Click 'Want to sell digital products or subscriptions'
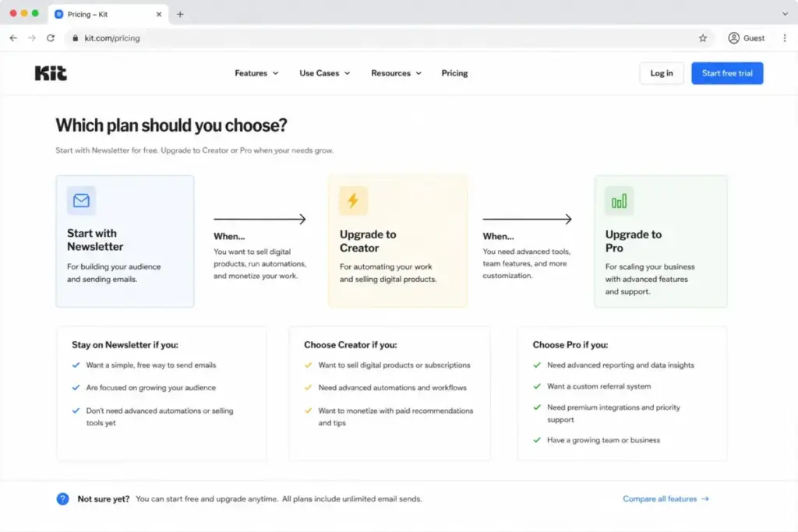798x532 pixels. pos(394,365)
